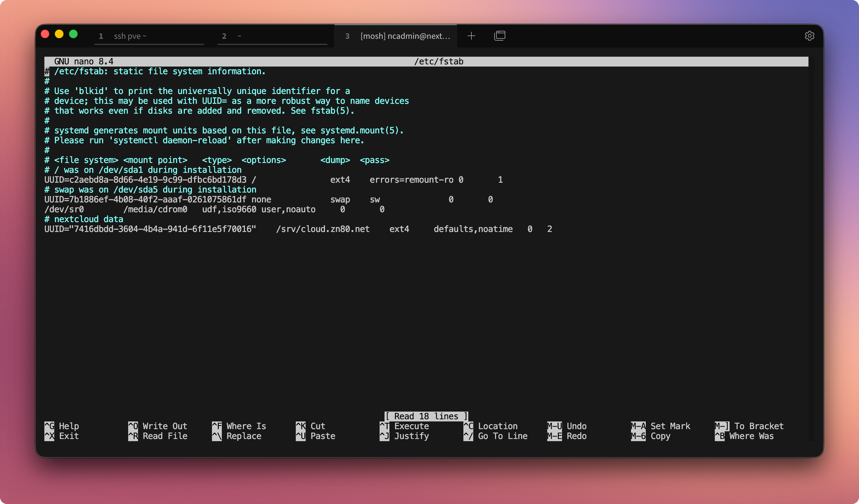Click the ^/ Go To Line shortcut
This screenshot has width=859, height=504.
[x=495, y=436]
